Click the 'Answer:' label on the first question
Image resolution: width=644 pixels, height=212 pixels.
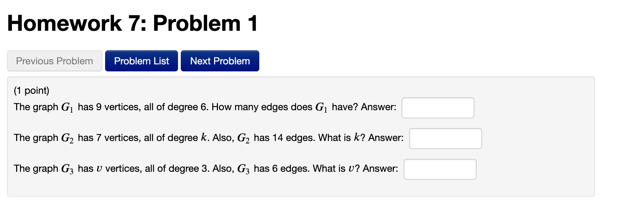pos(379,107)
